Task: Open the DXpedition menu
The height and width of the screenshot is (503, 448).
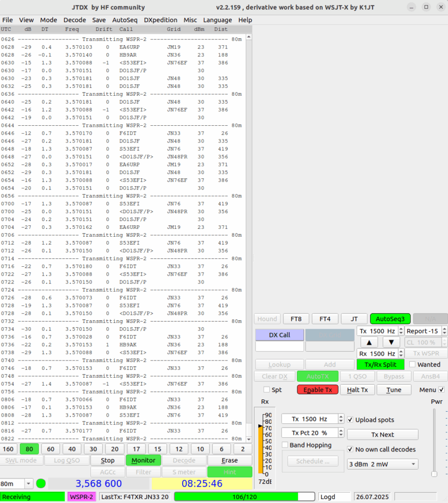Action: [161, 20]
